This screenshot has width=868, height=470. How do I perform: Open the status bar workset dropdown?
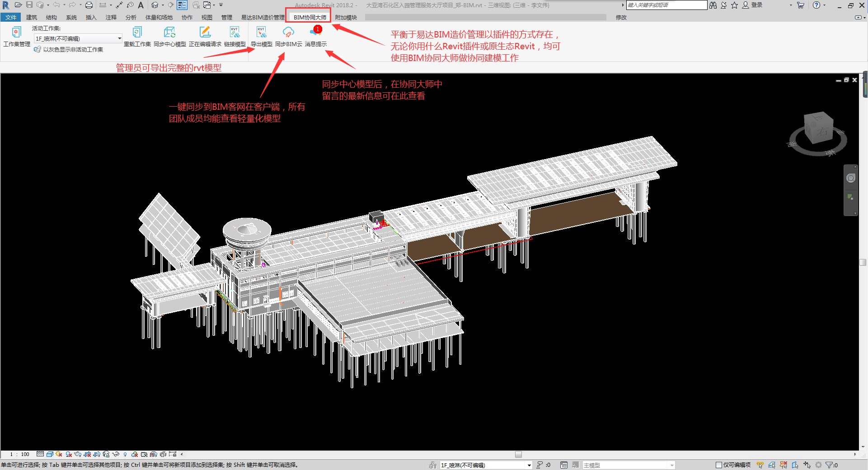point(486,465)
